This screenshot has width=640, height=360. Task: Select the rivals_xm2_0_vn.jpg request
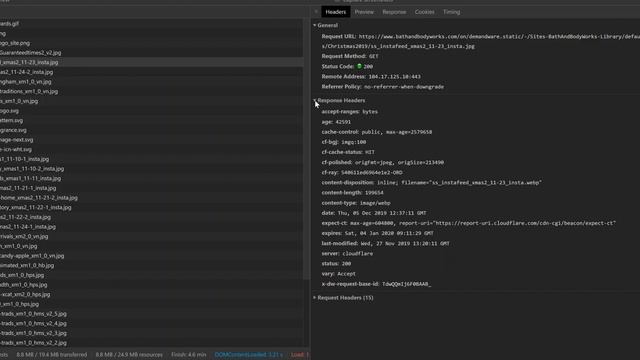pyautogui.click(x=151, y=236)
